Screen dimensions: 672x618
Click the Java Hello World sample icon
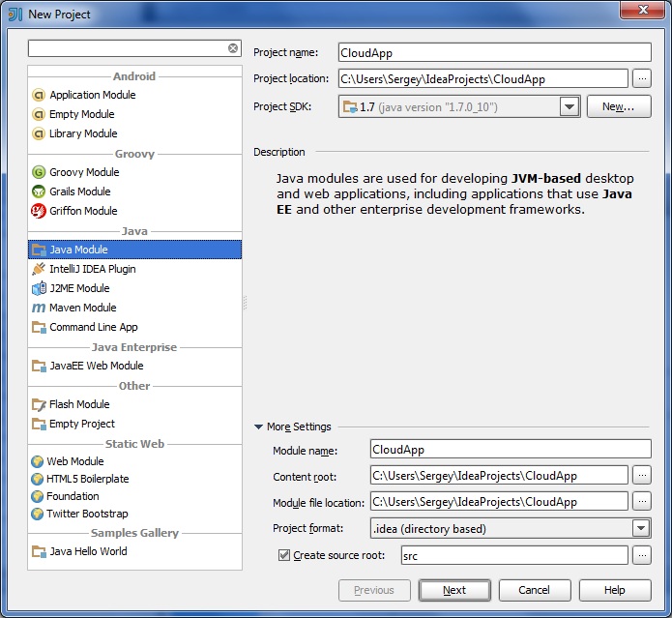click(39, 551)
